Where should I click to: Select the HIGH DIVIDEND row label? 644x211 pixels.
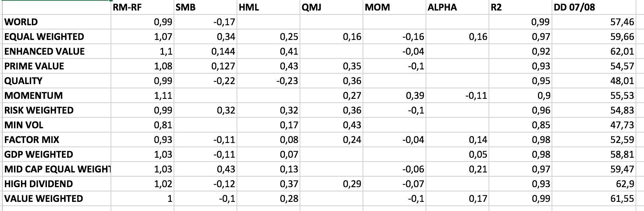(x=56, y=184)
